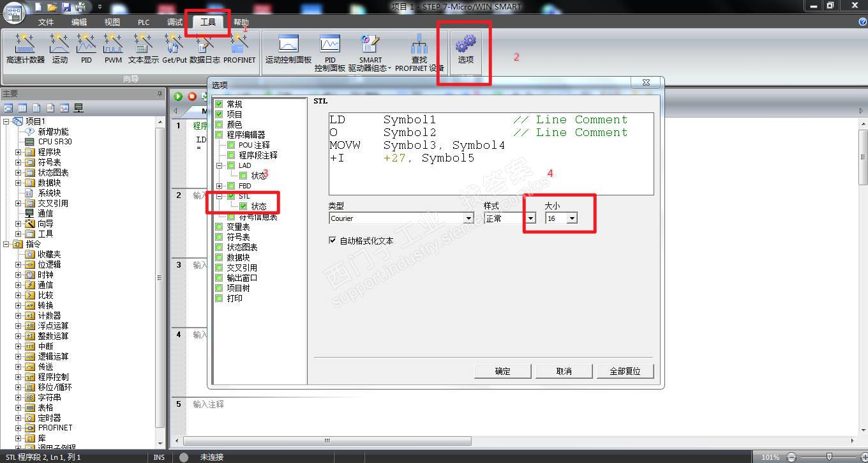Viewport: 868px width, 463px height.
Task: Open the 帮助 ribbon tab
Action: coord(241,22)
